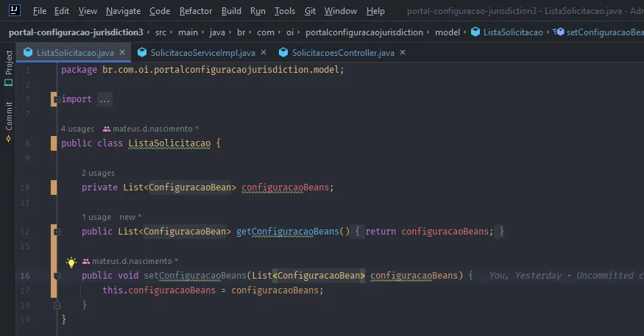This screenshot has height=336, width=644.
Task: Click the ListaSolicitacao class breadcrumb
Action: pos(507,32)
